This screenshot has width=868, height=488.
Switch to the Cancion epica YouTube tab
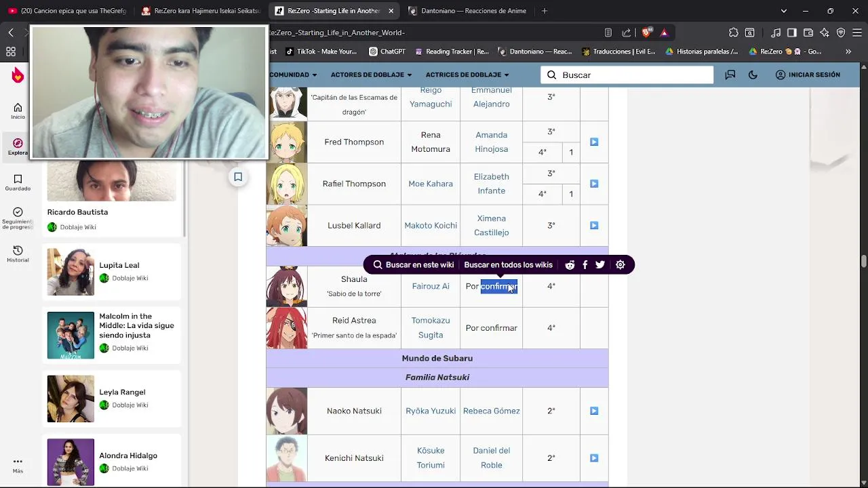[x=66, y=11]
